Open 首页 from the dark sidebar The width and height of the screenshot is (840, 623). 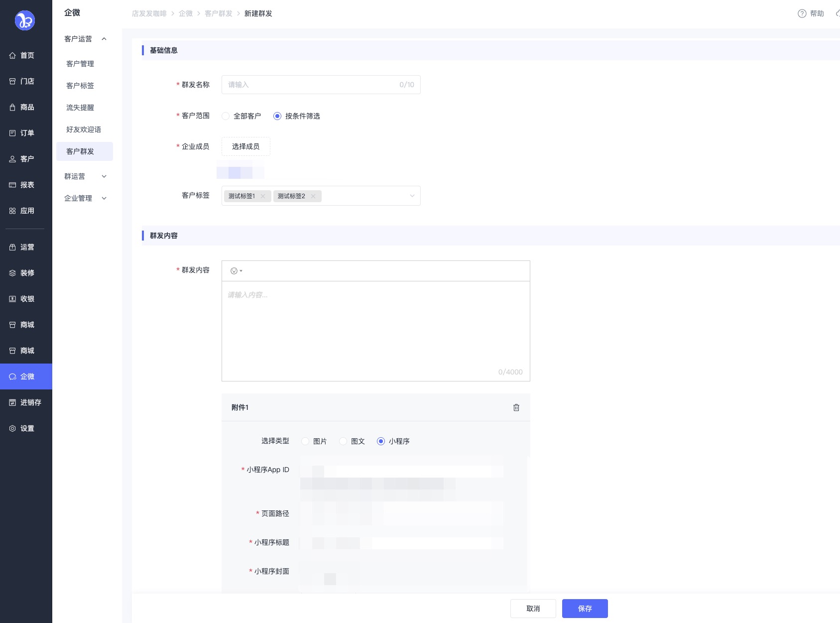coord(26,55)
